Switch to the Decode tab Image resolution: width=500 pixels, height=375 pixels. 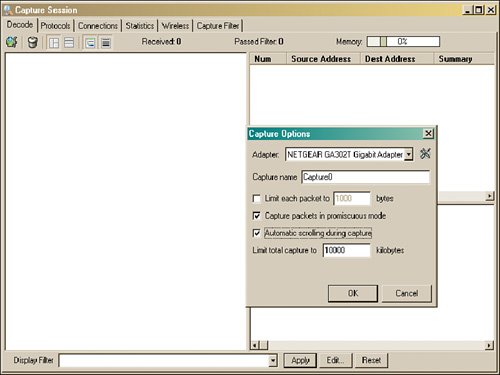point(20,25)
